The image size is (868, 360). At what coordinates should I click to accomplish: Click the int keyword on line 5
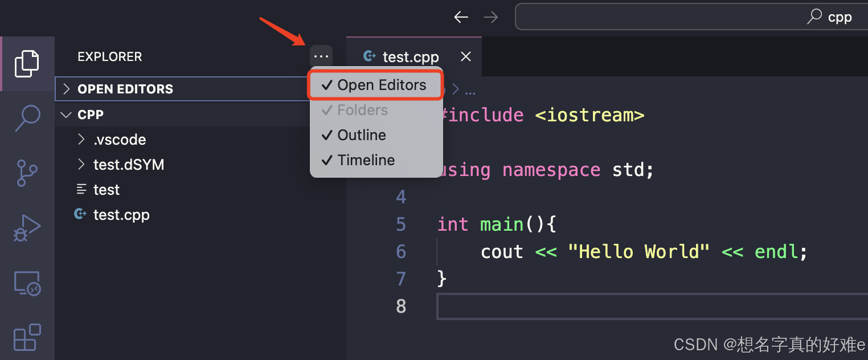click(x=453, y=224)
